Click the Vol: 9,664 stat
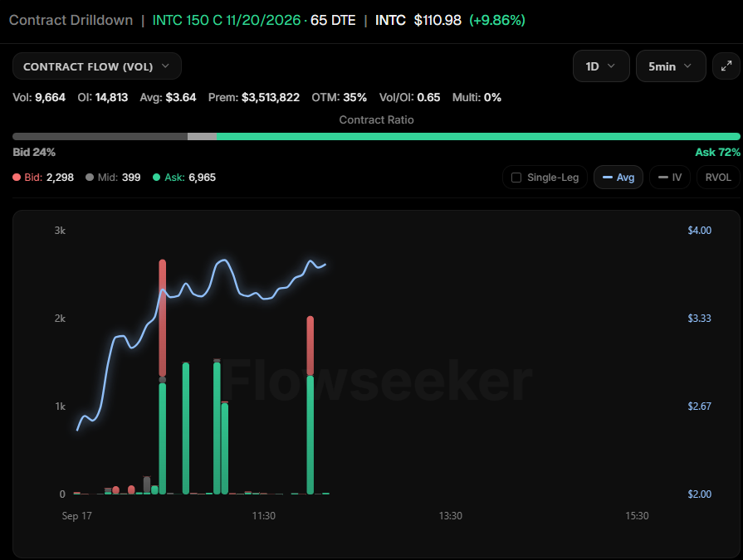 [39, 98]
